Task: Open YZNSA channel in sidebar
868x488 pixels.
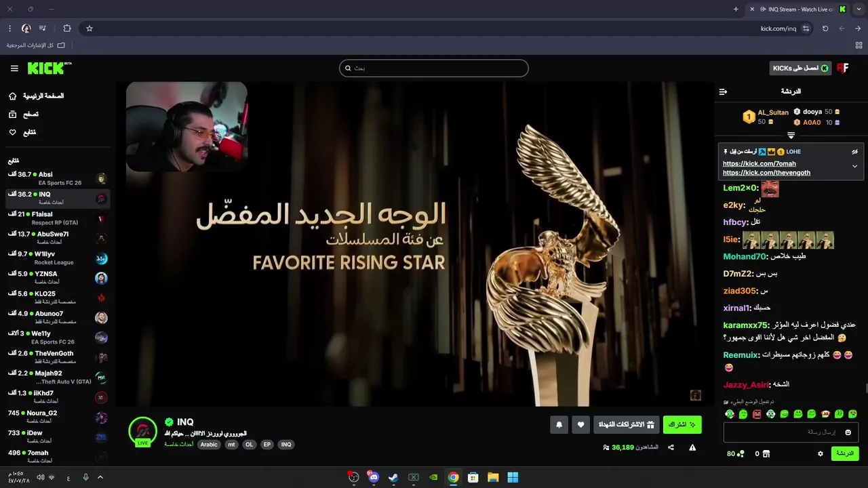Action: tap(58, 278)
